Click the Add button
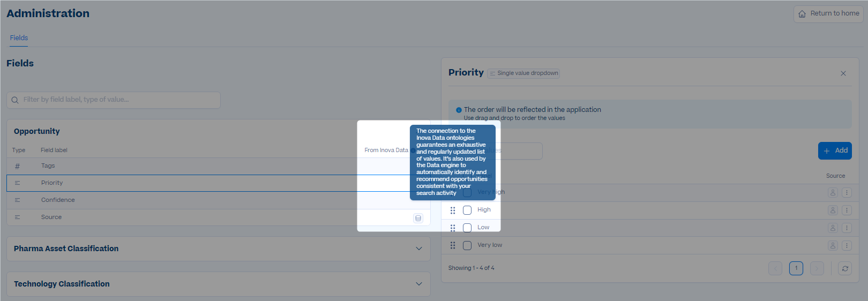 point(835,150)
